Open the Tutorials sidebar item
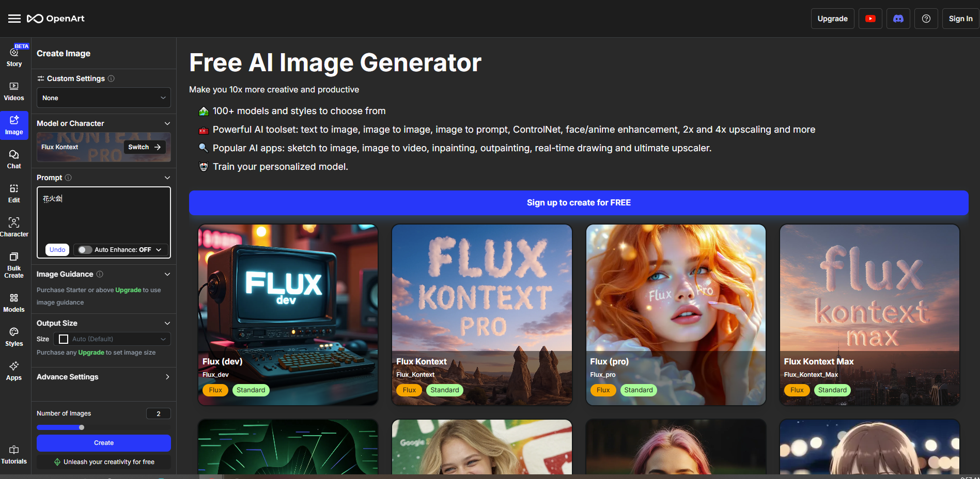Screen dimensions: 980x479 (14, 455)
